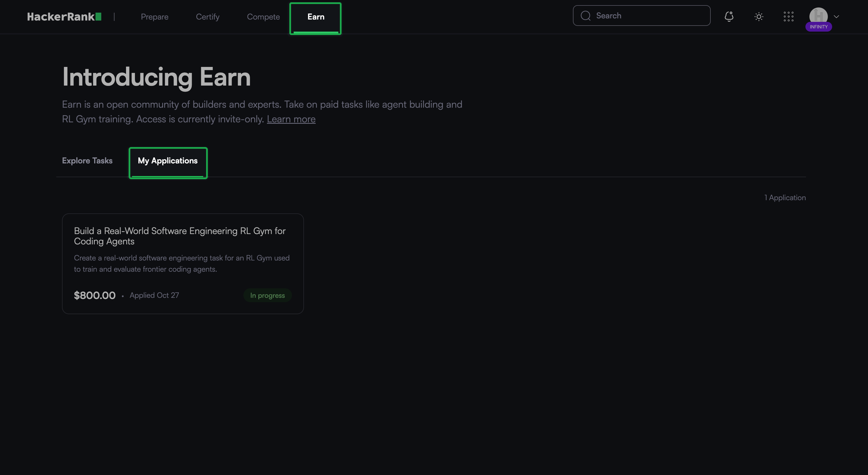Click the magnifier icon in search
Viewport: 868px width, 475px height.
coord(586,16)
